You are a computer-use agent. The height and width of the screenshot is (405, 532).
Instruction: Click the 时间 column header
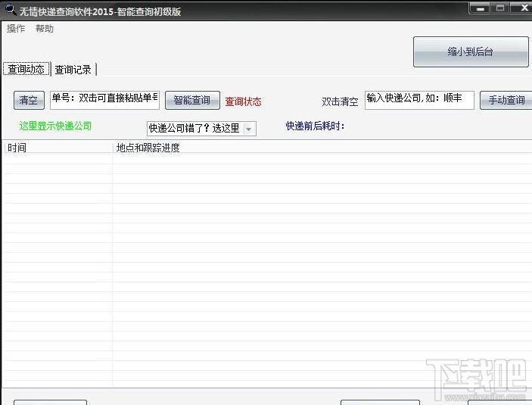[x=57, y=148]
